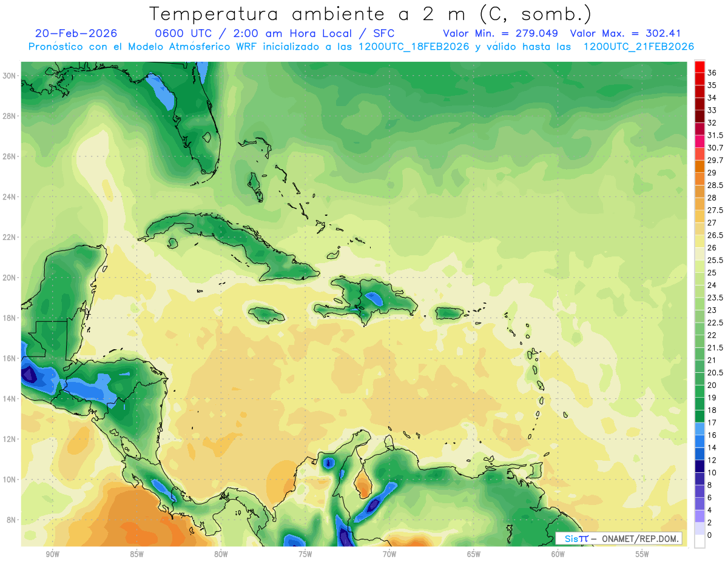Click the legend value "23.5"
Viewport: 728px width, 562px height.
point(715,298)
